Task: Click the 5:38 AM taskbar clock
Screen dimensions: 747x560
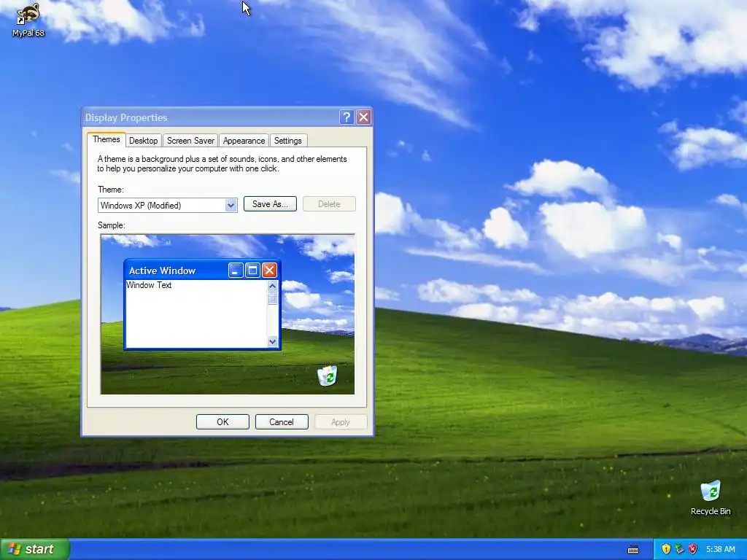Action: coord(720,549)
